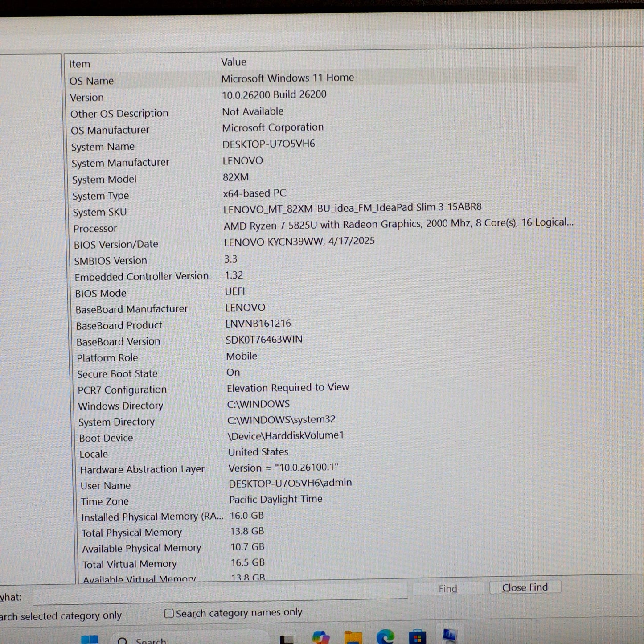Click the Close Find button
The height and width of the screenshot is (644, 644).
[x=525, y=587]
